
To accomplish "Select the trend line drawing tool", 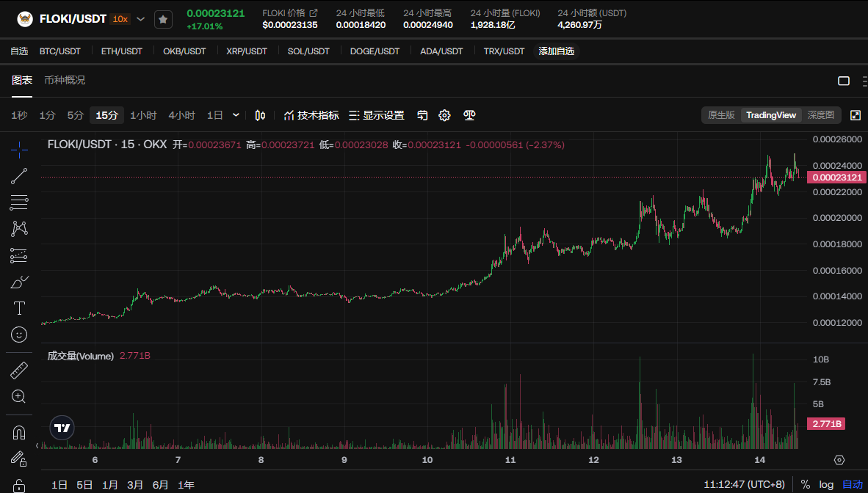I will (x=20, y=176).
